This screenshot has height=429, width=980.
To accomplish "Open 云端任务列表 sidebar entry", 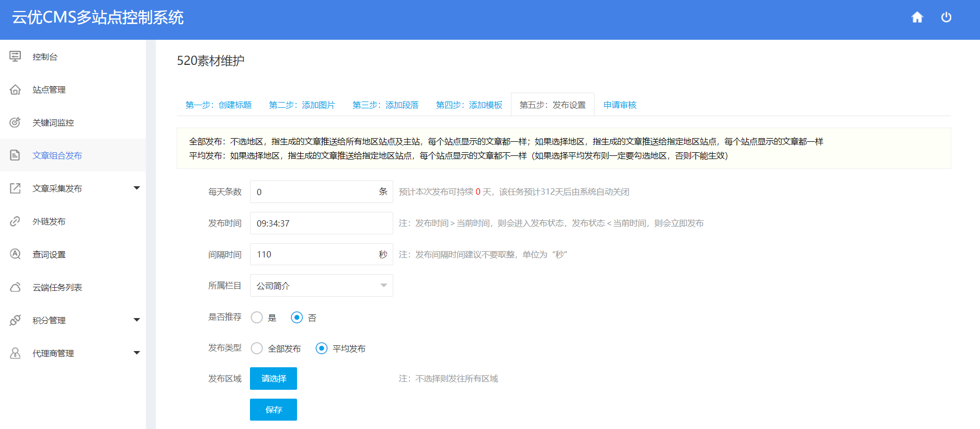I will point(73,287).
